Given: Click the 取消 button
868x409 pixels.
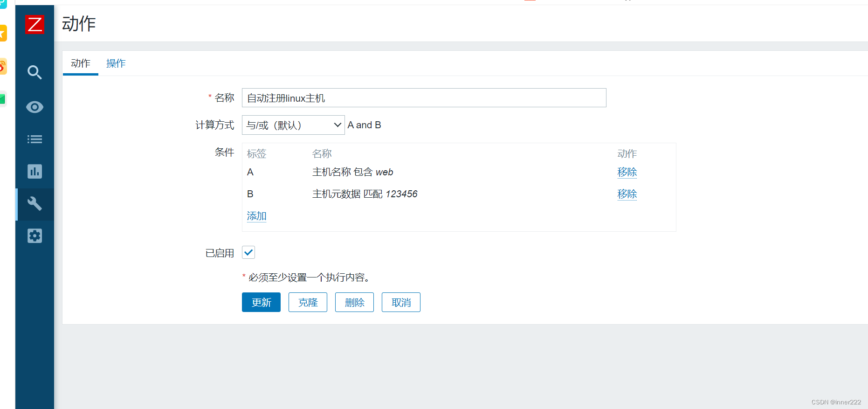Looking at the screenshot, I should 401,302.
